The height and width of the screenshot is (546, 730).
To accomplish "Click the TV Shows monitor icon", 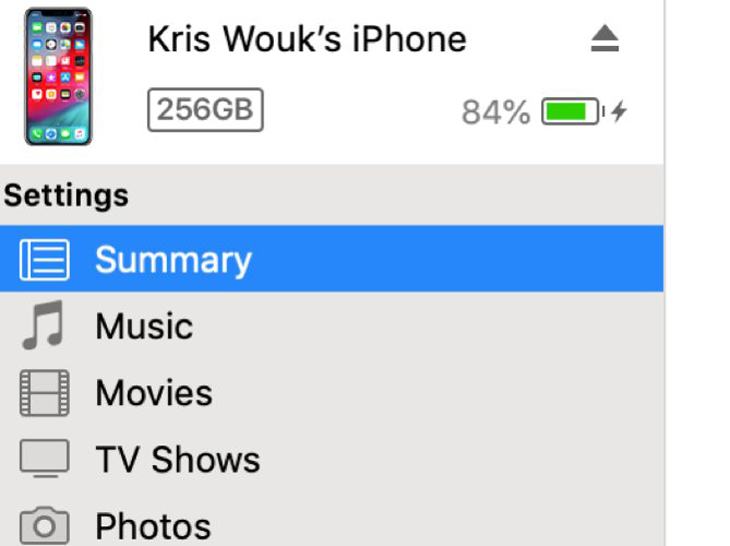I will pos(44,458).
